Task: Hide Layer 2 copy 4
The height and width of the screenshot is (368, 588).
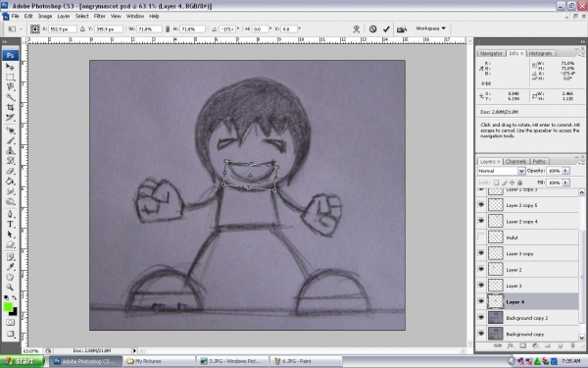Action: click(x=481, y=221)
